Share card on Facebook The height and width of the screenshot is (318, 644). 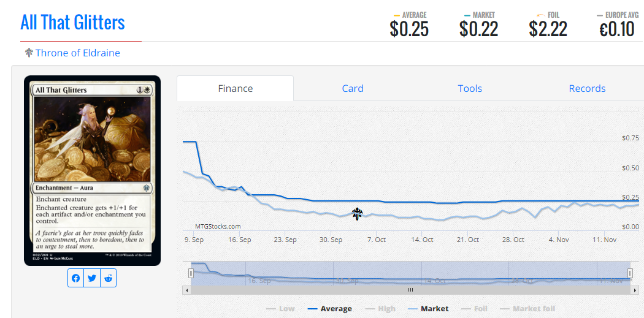coord(75,278)
